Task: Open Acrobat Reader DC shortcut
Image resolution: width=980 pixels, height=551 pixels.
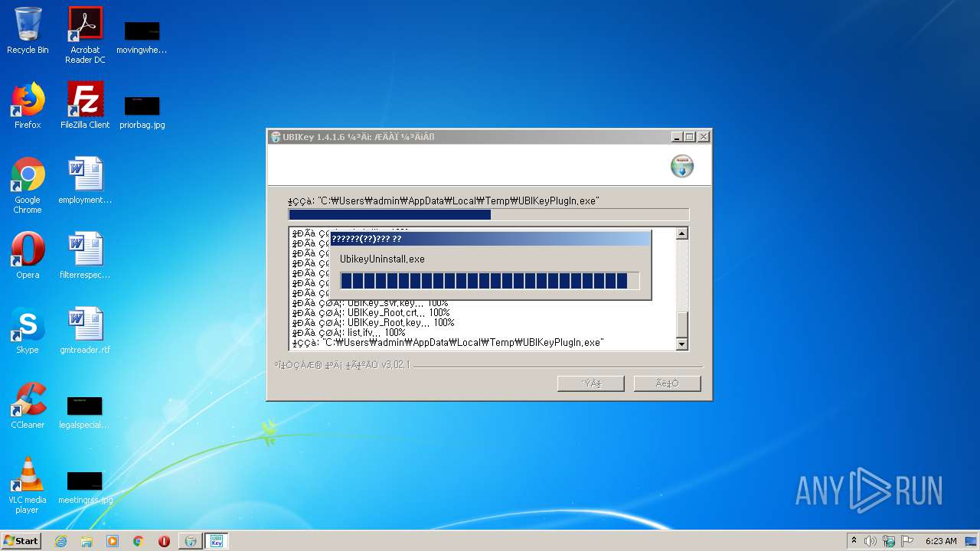Action: point(85,34)
